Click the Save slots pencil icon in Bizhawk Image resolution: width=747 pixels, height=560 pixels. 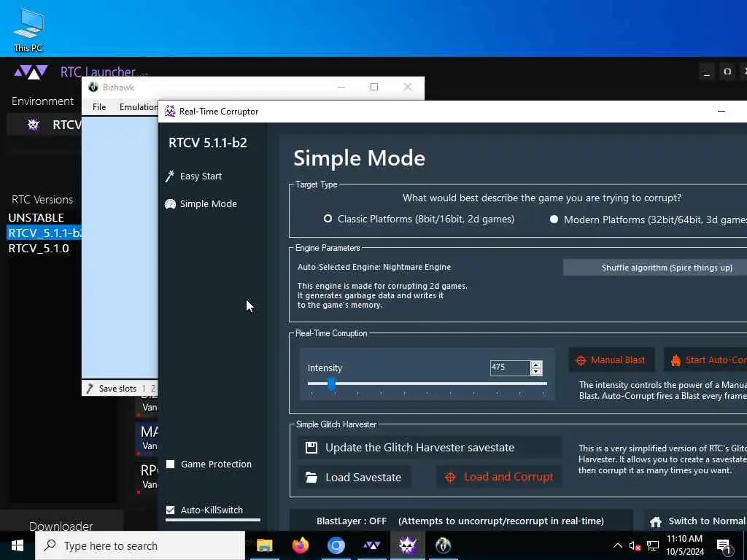(89, 389)
